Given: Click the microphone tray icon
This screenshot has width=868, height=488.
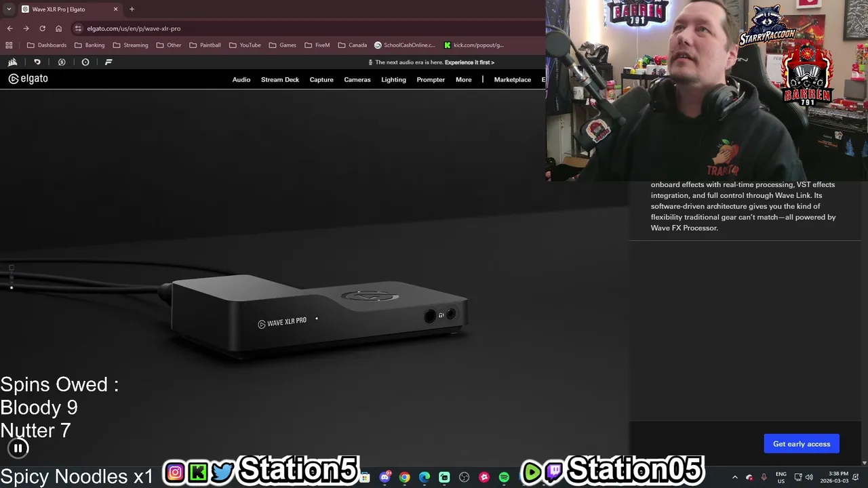Looking at the screenshot, I should coord(764,477).
